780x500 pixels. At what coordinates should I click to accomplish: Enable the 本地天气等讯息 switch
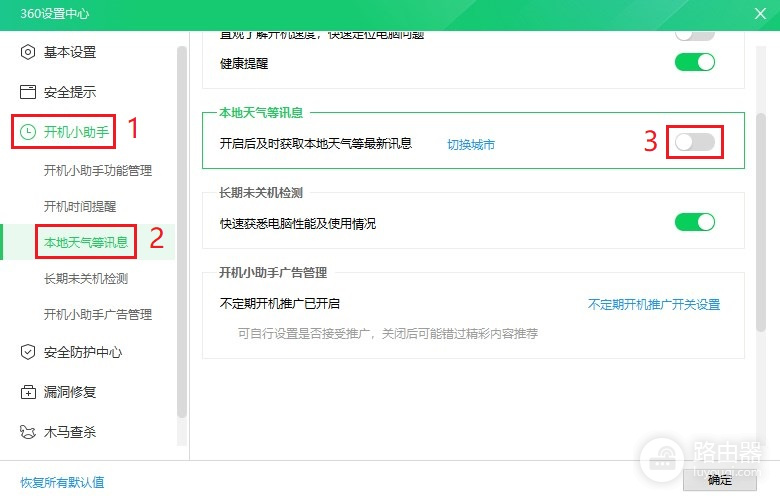click(x=695, y=142)
